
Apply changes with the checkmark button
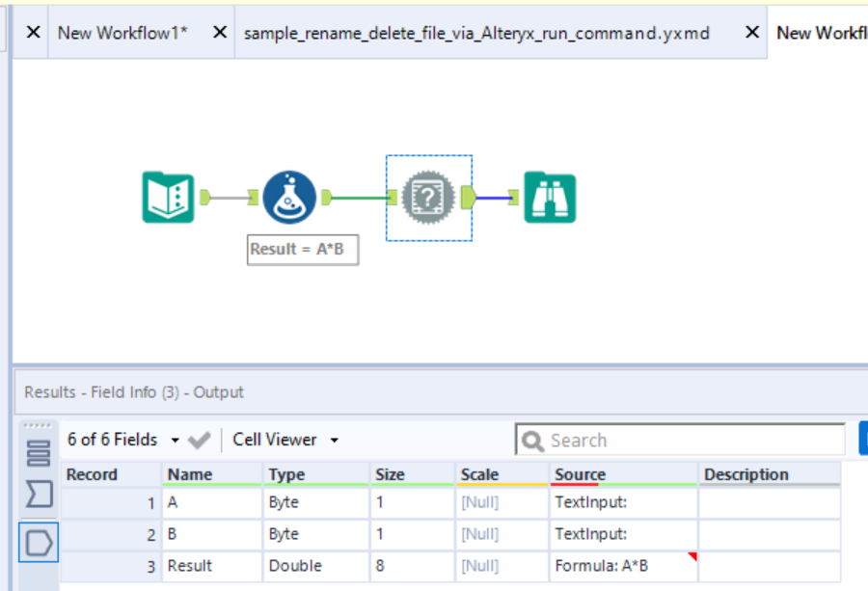(200, 439)
